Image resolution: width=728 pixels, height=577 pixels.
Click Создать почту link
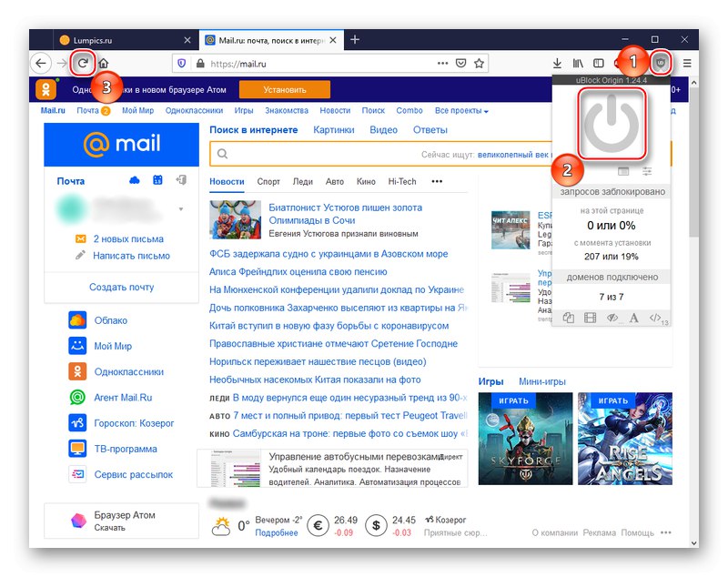point(122,288)
